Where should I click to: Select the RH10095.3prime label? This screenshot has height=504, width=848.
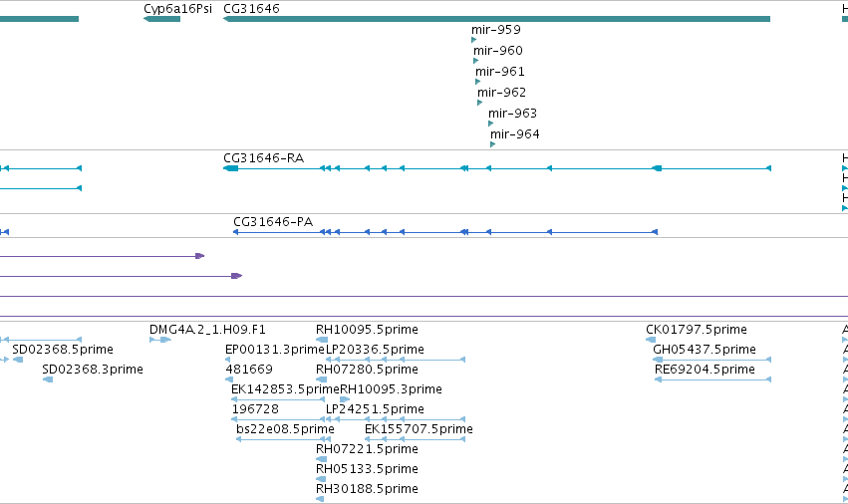click(391, 389)
